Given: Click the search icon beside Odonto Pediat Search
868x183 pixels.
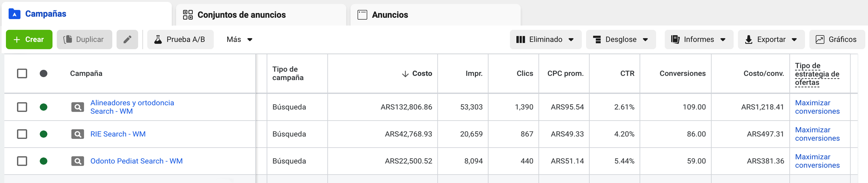Looking at the screenshot, I should (x=78, y=161).
